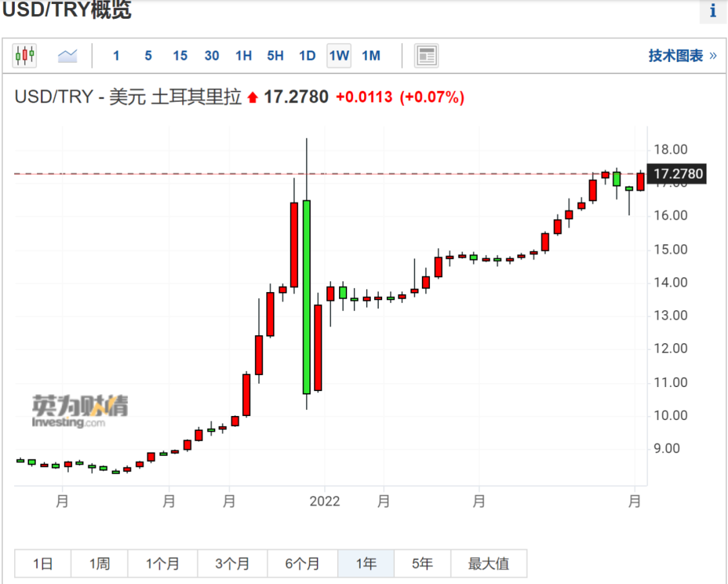This screenshot has width=728, height=584.
Task: Click the USD/TRY概览 heading
Action: [x=67, y=9]
